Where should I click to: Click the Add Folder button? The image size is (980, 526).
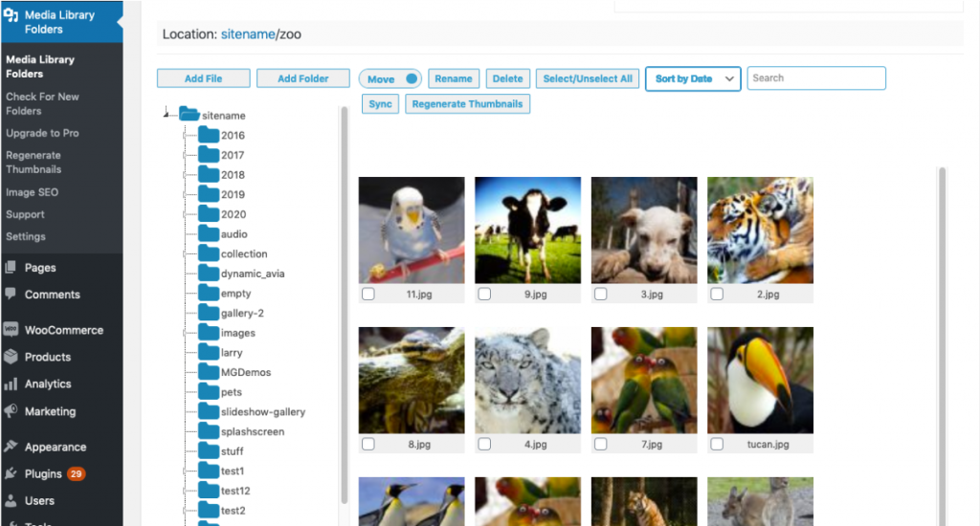tap(303, 78)
